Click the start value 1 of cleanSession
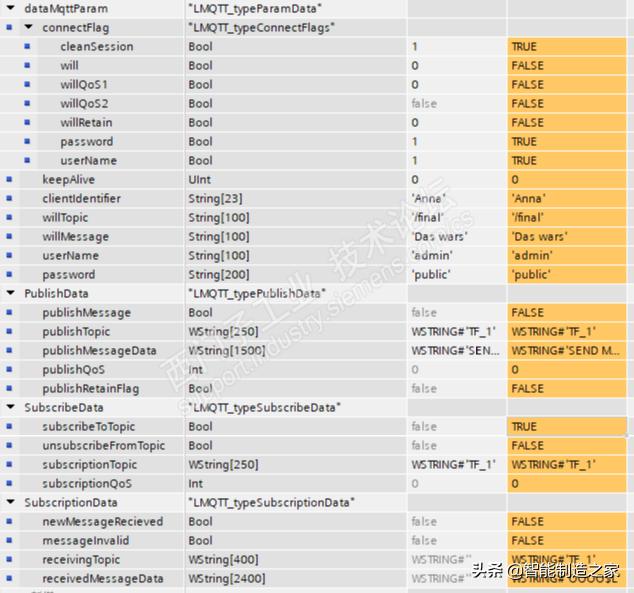Viewport: 634px width, 593px height. [456, 46]
